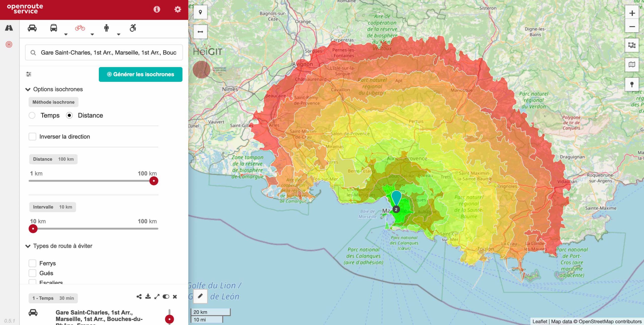Open the map layers button
Image resolution: width=644 pixels, height=325 pixels.
coord(632,65)
